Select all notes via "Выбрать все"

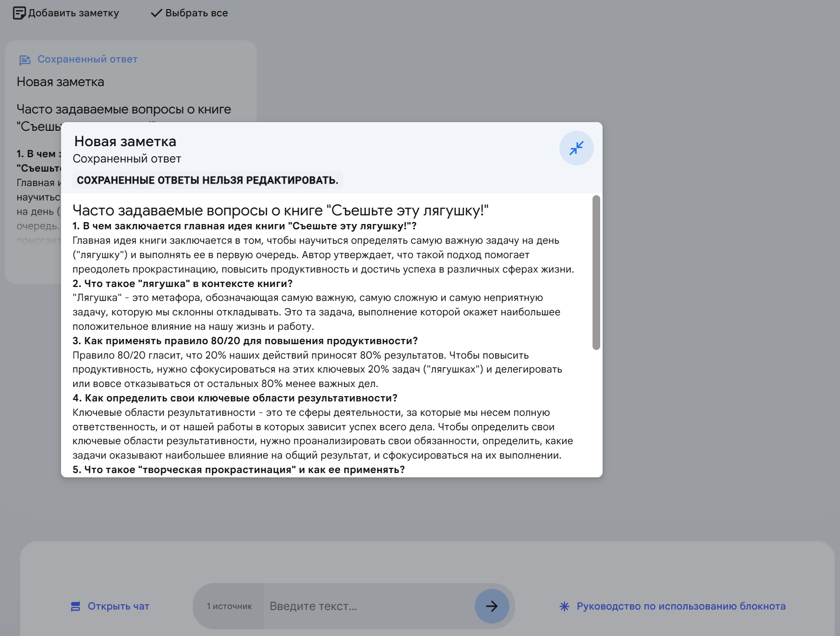197,13
